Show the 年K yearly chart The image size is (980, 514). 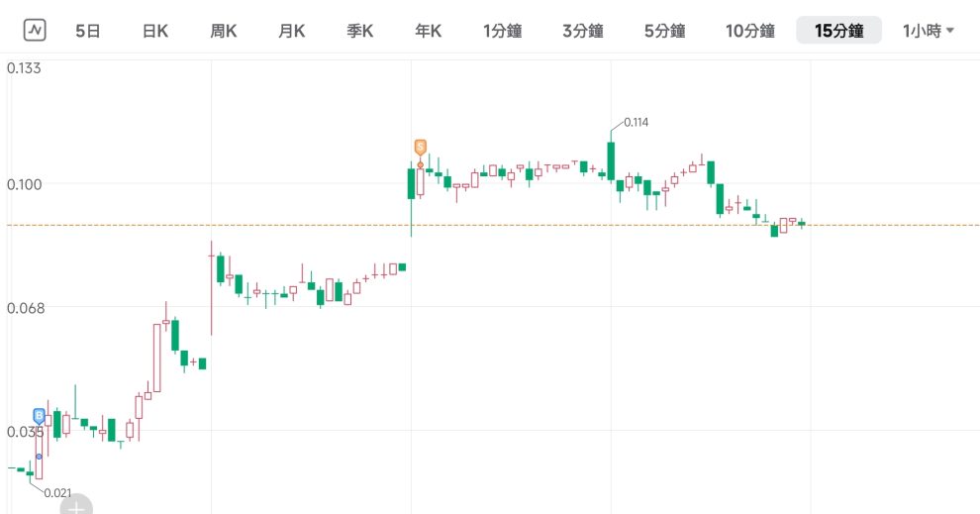[x=428, y=31]
